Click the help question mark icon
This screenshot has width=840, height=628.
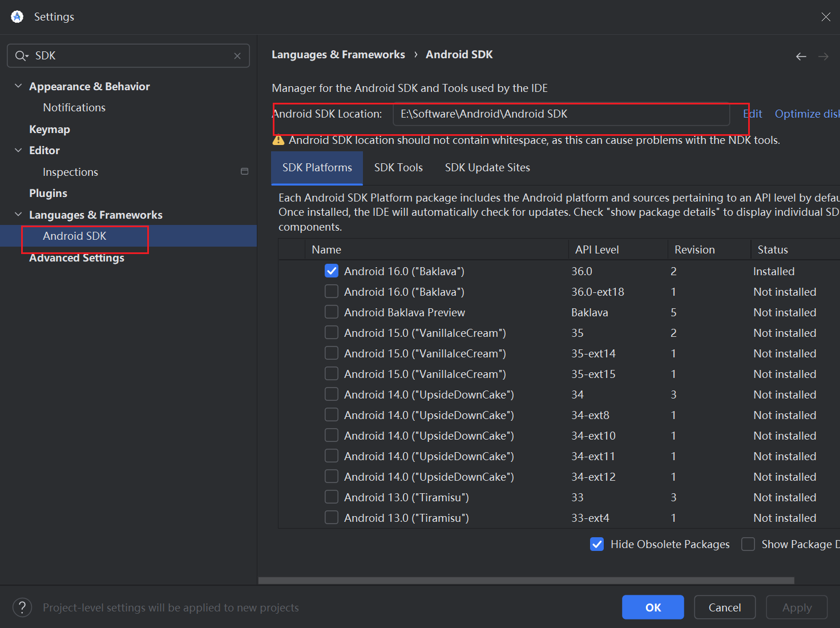[22, 607]
